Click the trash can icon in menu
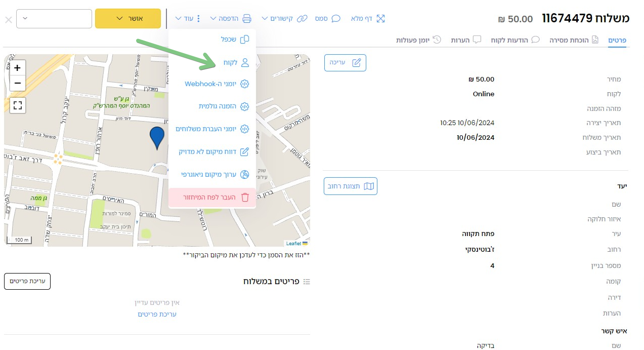Screen dimensions: 644x350 pos(245,197)
